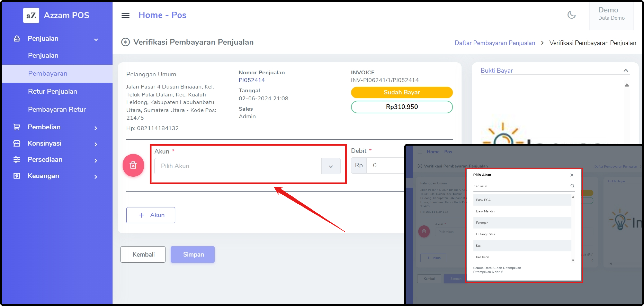Click the Konsinyasi store icon
644x306 pixels.
pyautogui.click(x=17, y=143)
